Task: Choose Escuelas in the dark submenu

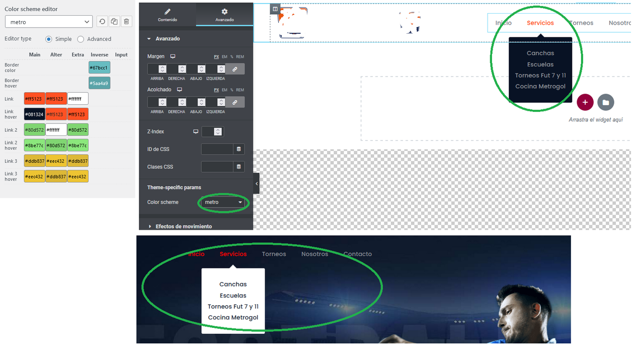Action: click(x=540, y=64)
